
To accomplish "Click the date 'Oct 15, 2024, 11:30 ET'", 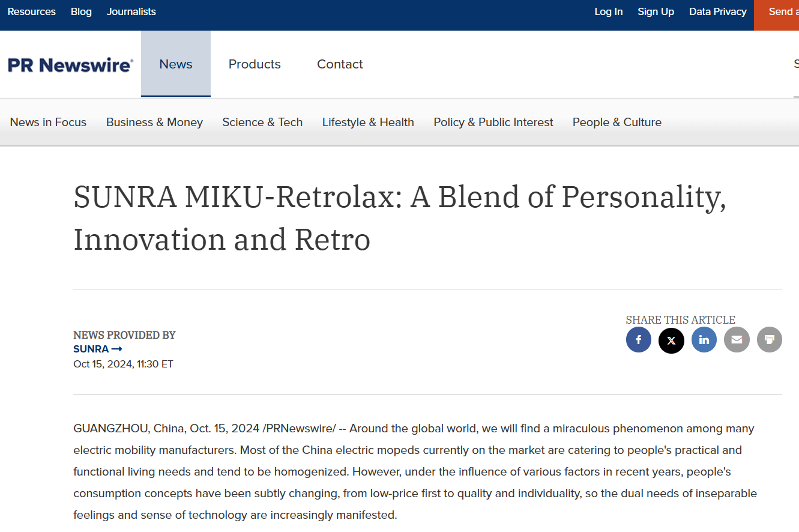I will [x=123, y=364].
